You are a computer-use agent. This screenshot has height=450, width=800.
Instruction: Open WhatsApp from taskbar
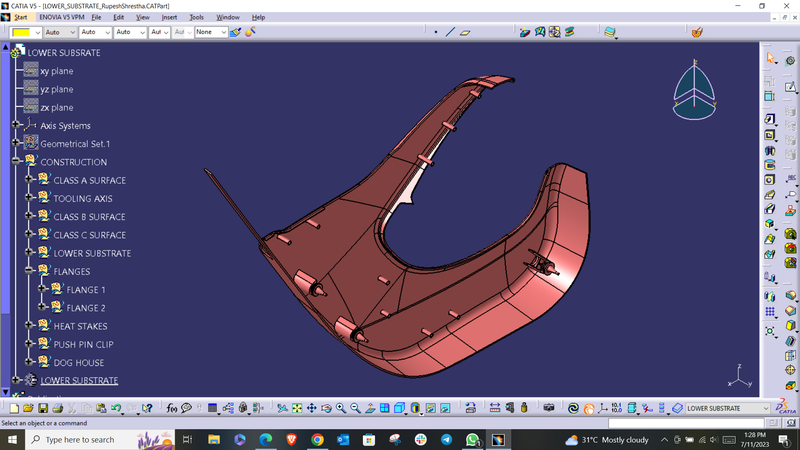coord(472,439)
